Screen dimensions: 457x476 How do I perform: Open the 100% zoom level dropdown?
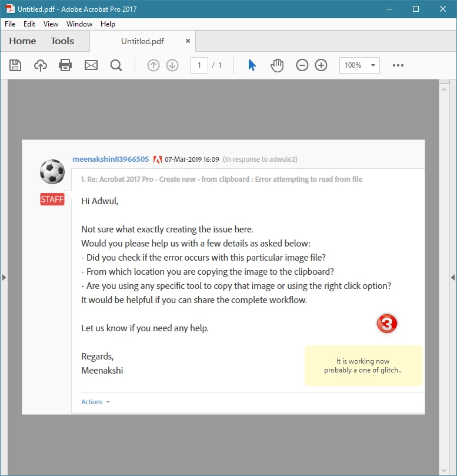point(359,65)
